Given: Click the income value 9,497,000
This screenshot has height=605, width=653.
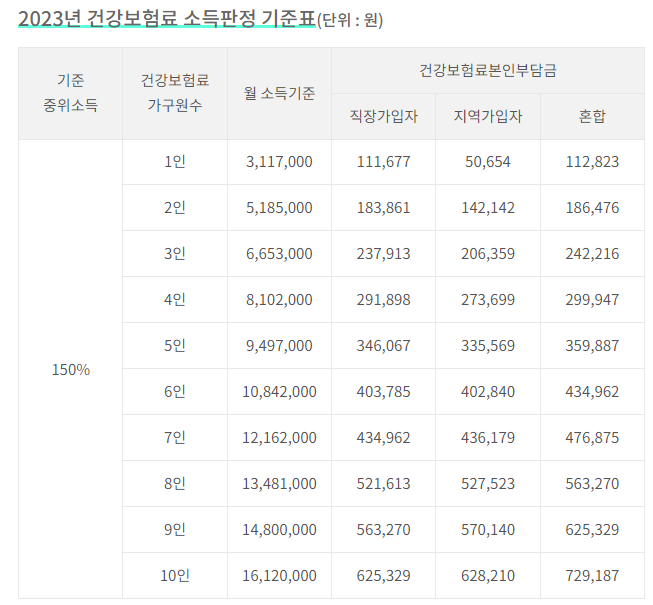Looking at the screenshot, I should [279, 346].
